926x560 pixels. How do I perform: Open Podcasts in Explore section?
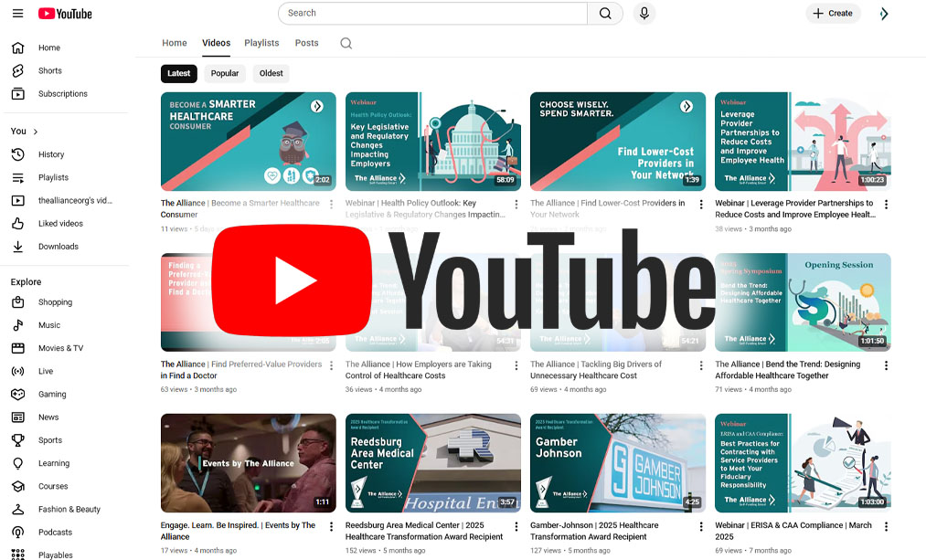point(55,533)
